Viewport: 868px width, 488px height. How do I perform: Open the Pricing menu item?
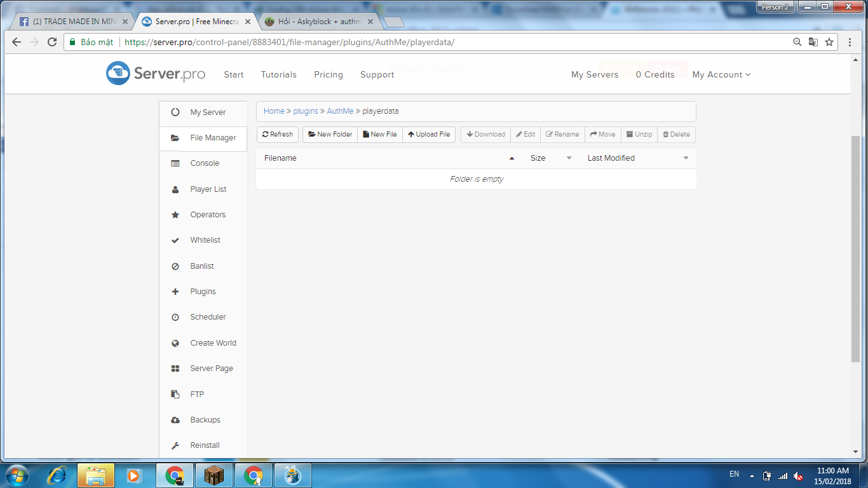(329, 74)
